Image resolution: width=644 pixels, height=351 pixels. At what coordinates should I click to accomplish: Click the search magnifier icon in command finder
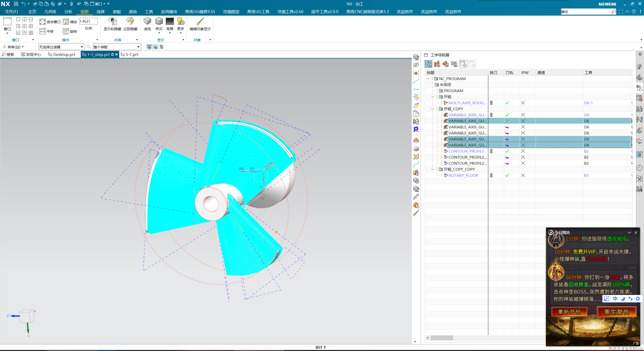(x=614, y=12)
